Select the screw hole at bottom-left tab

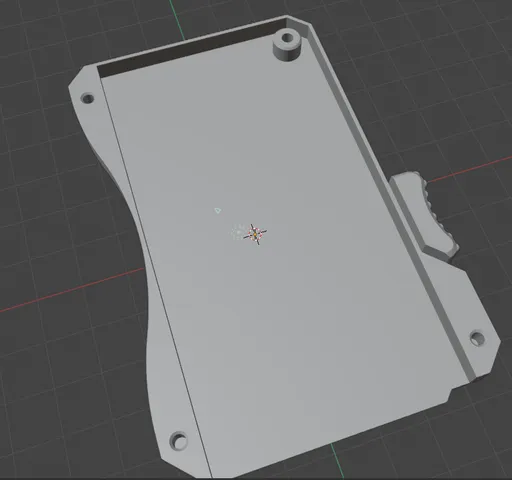coord(179,441)
